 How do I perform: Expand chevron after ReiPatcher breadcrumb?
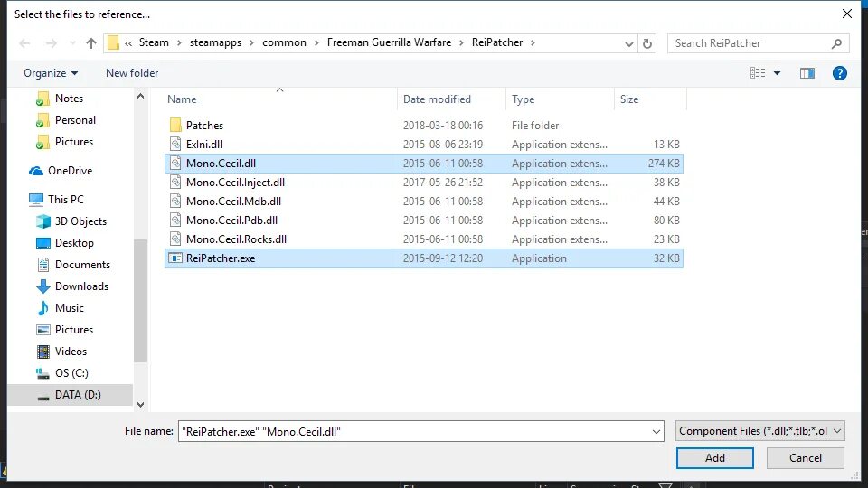533,43
